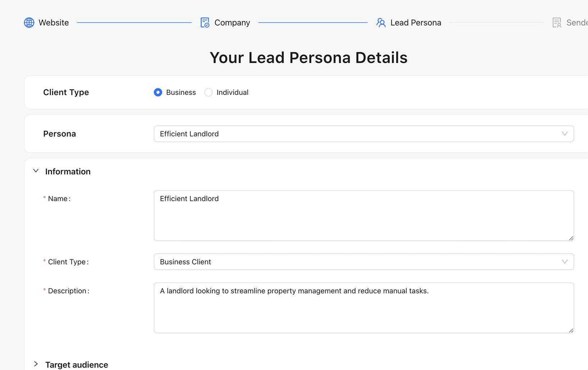Open the Client Type dropdown arrow
The height and width of the screenshot is (370, 588).
(564, 262)
